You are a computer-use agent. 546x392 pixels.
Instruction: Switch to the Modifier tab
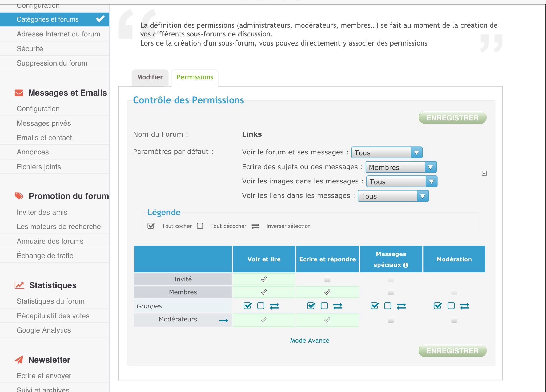click(x=150, y=77)
